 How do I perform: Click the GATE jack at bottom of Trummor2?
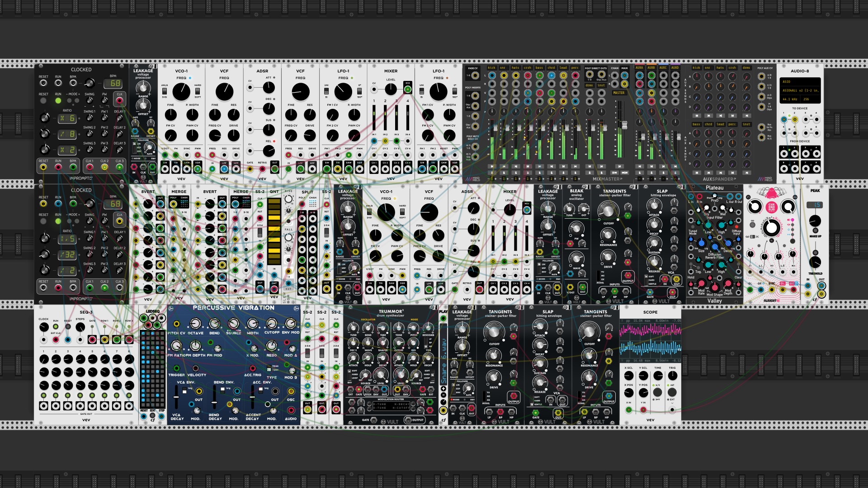tap(374, 420)
